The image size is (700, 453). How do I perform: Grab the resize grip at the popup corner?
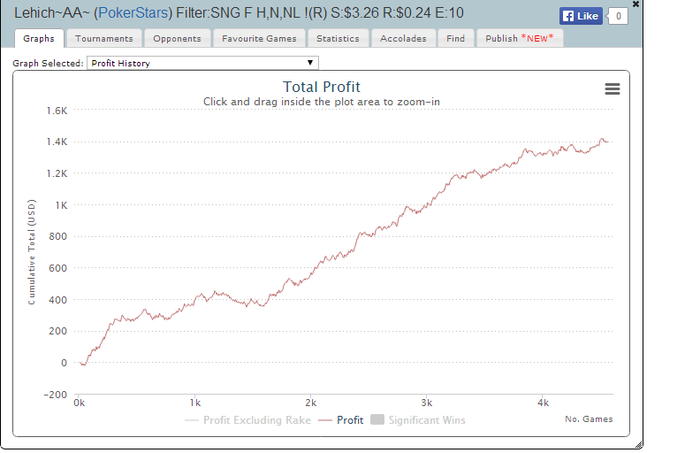tap(639, 445)
